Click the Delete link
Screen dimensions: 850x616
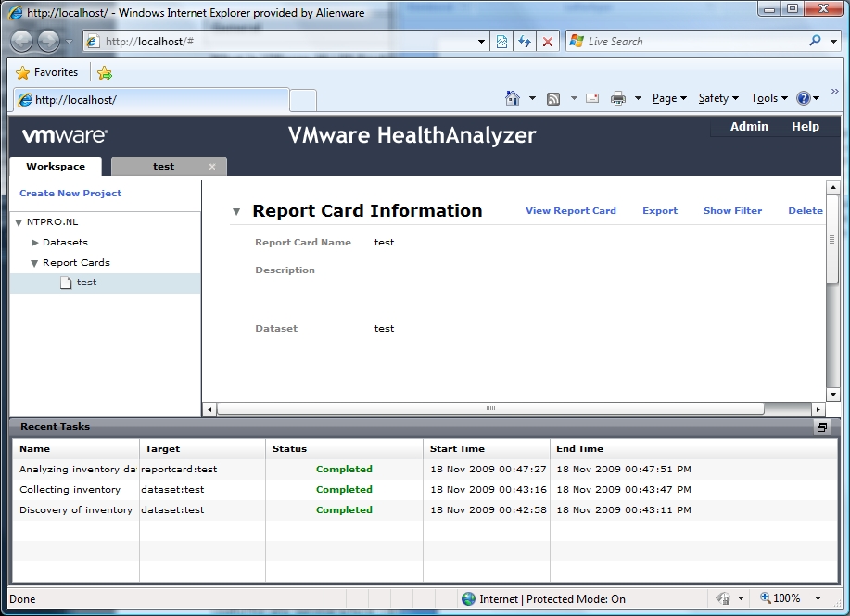[x=805, y=211]
